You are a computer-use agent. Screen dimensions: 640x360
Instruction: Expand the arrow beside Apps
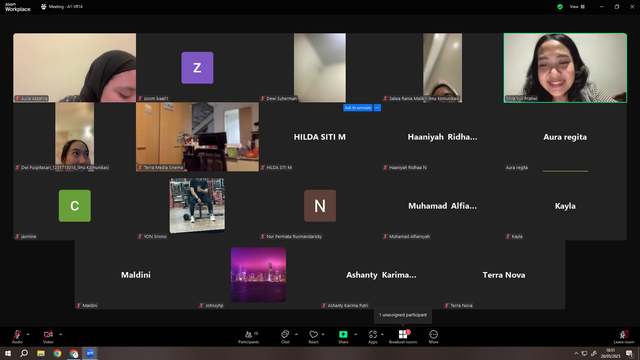point(382,334)
